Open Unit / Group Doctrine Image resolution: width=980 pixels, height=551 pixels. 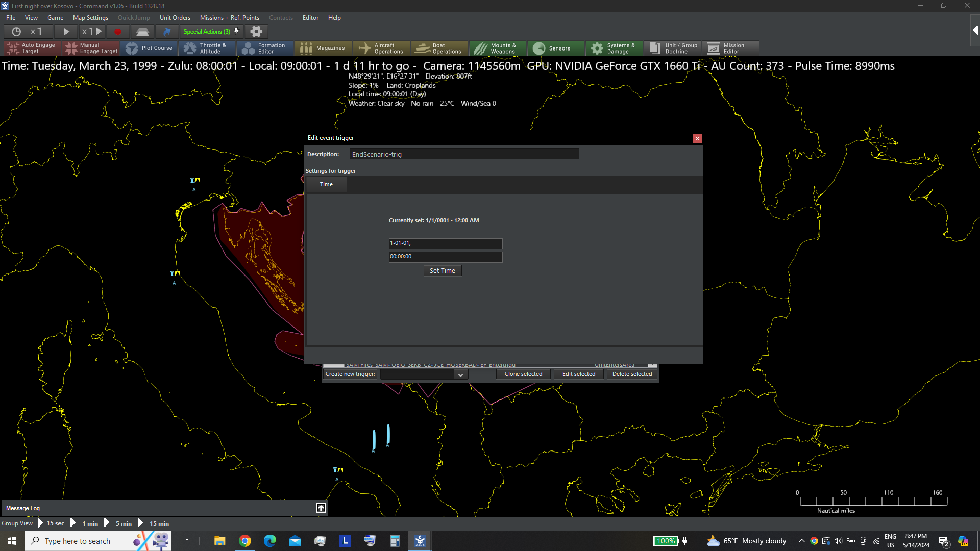click(673, 48)
